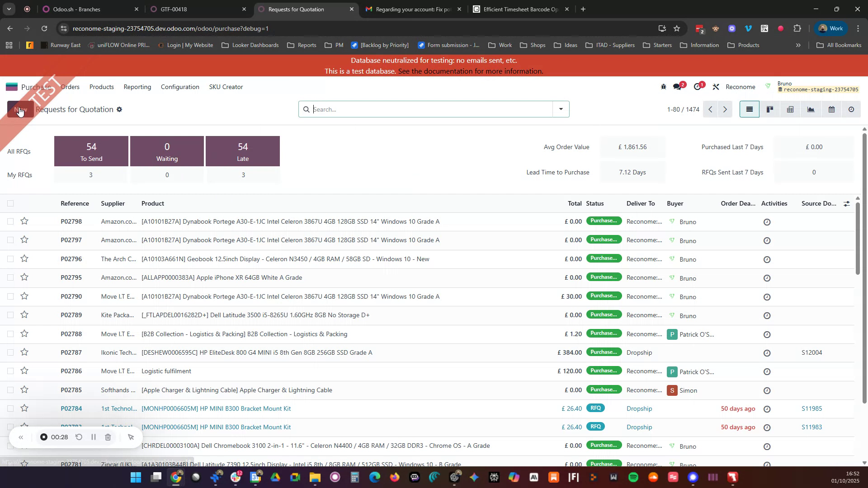Open the optional columns settings icon
The image size is (868, 488).
pyautogui.click(x=847, y=203)
